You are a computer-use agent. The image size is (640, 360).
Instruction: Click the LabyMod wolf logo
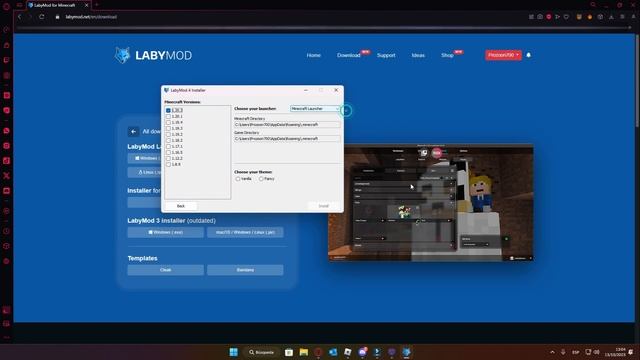(x=122, y=55)
